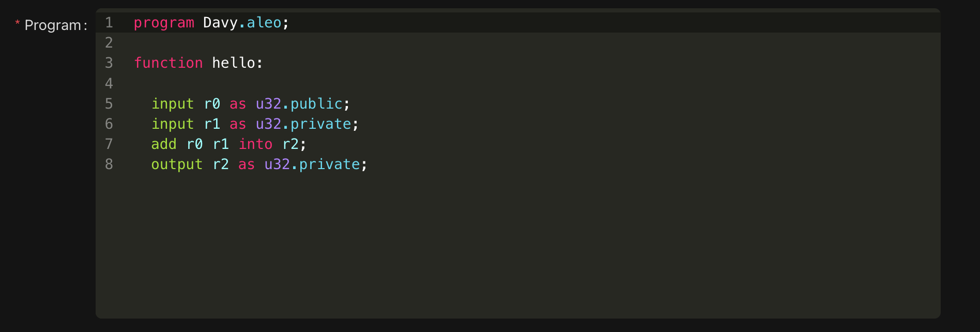The image size is (980, 332).
Task: Click 'input' keyword on line 5
Action: 172,104
